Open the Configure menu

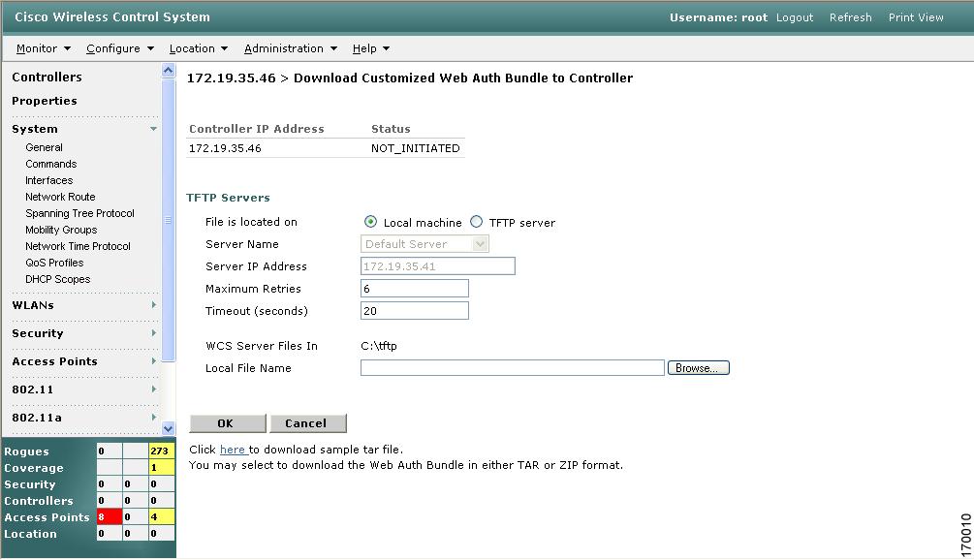coord(120,48)
